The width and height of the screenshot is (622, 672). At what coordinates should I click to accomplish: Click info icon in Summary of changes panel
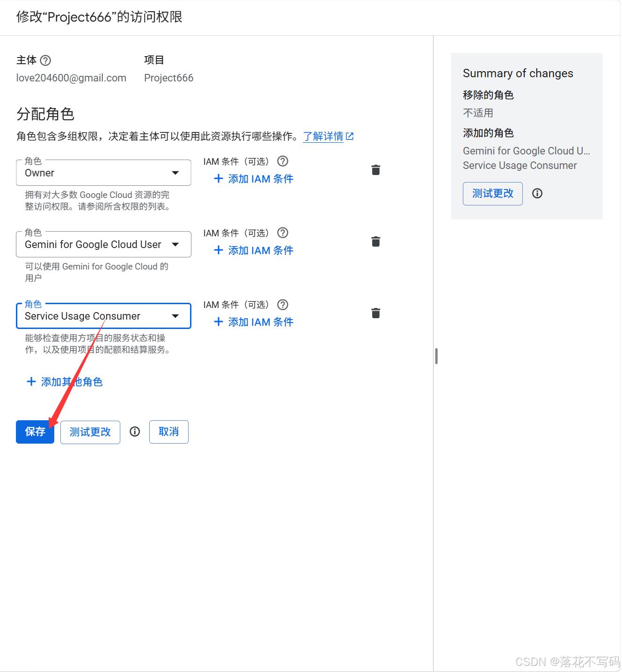(537, 193)
